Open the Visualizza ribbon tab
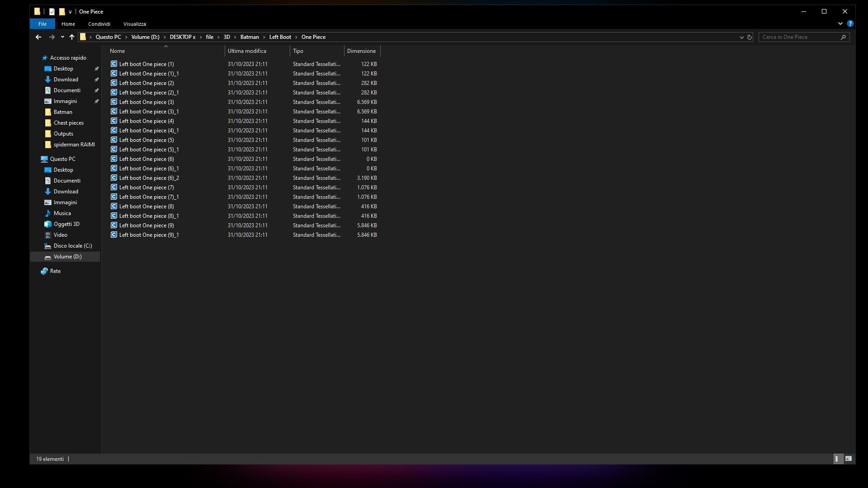Viewport: 868px width, 488px height. [x=134, y=24]
